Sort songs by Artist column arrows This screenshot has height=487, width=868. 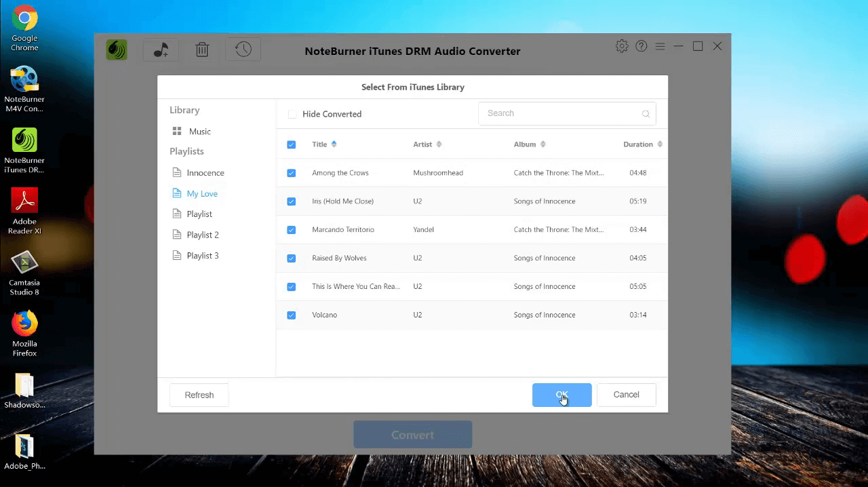pyautogui.click(x=439, y=144)
